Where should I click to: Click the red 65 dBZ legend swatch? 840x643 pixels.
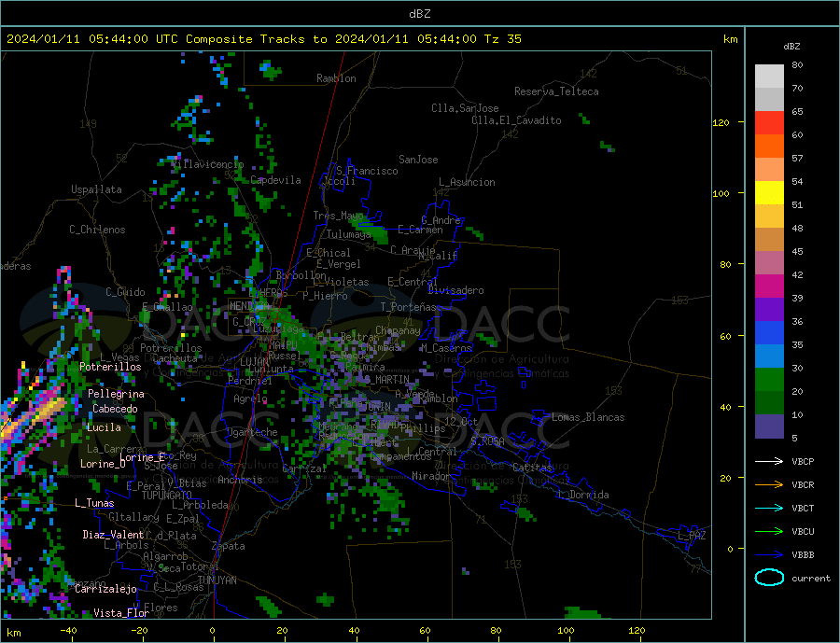[769, 122]
